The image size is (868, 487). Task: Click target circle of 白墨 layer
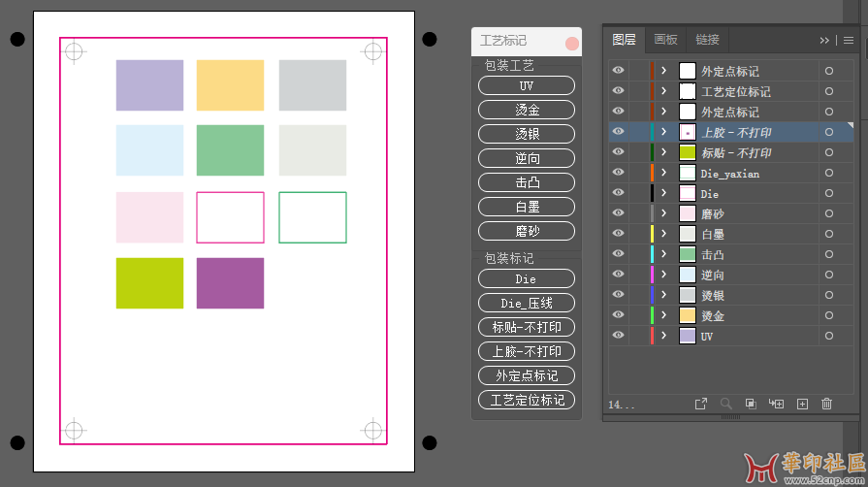[828, 234]
